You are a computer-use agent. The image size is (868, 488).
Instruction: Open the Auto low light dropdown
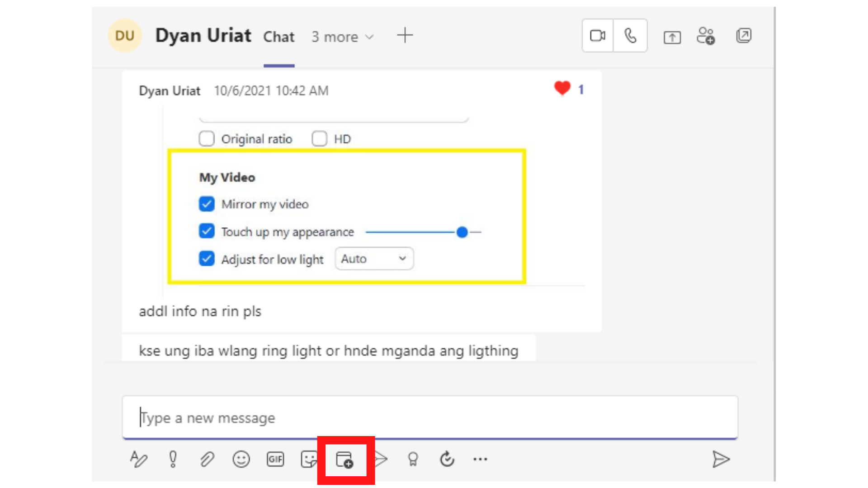coord(374,259)
